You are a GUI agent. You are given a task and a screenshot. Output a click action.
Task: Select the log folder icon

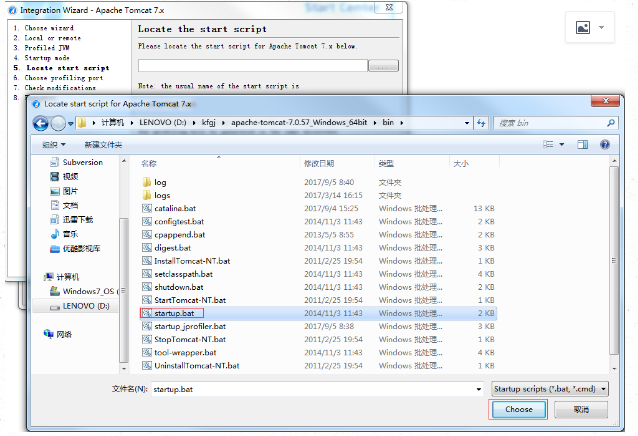(146, 182)
